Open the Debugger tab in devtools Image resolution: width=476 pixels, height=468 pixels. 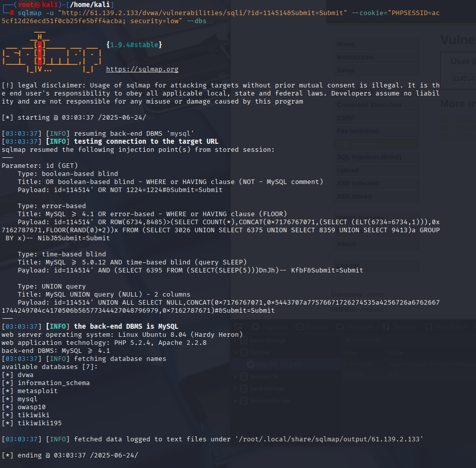click(355, 327)
